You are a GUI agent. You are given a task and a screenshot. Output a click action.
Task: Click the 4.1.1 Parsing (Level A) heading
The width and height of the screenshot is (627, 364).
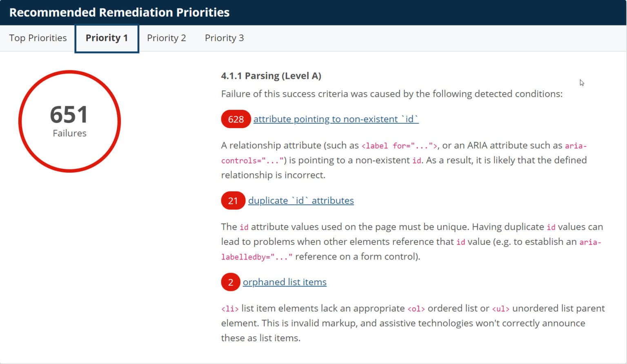tap(271, 76)
